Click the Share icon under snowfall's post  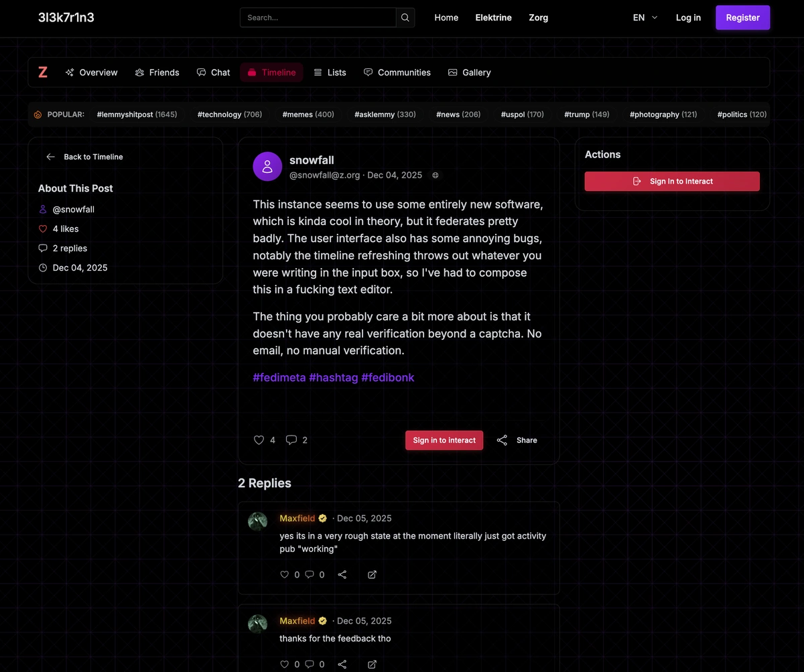tap(502, 440)
